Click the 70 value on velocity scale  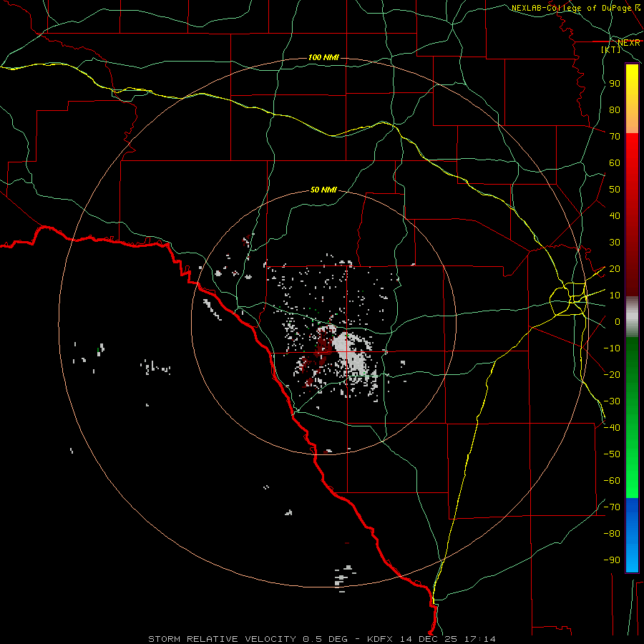click(615, 137)
